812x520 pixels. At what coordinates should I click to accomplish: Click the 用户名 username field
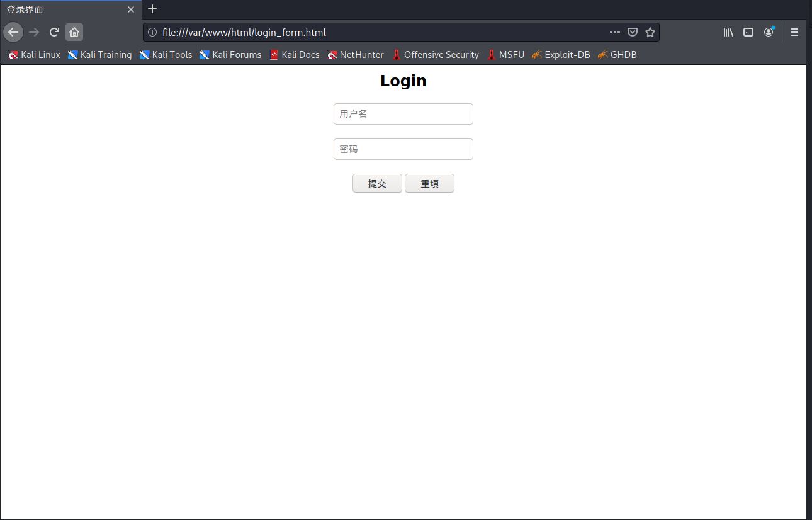pyautogui.click(x=403, y=114)
